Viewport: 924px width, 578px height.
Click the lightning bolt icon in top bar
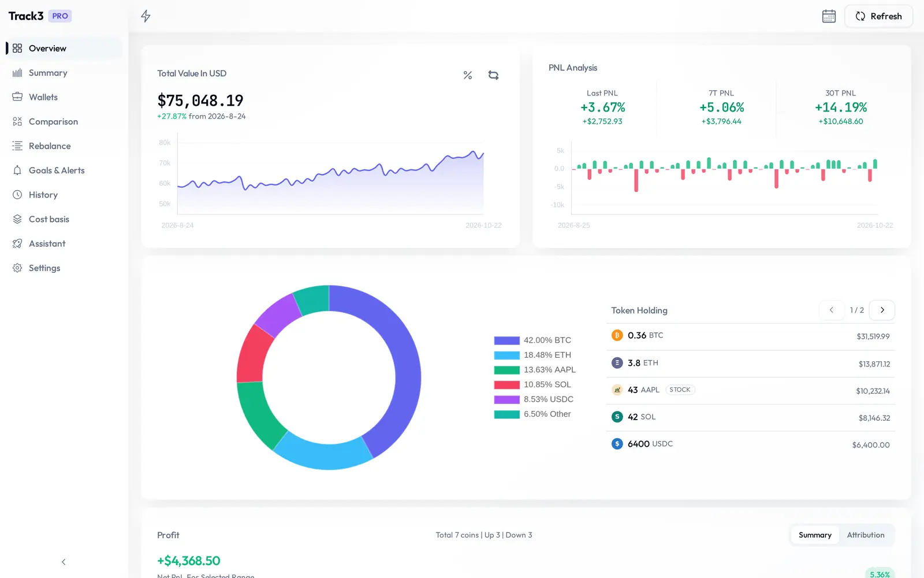(x=146, y=16)
